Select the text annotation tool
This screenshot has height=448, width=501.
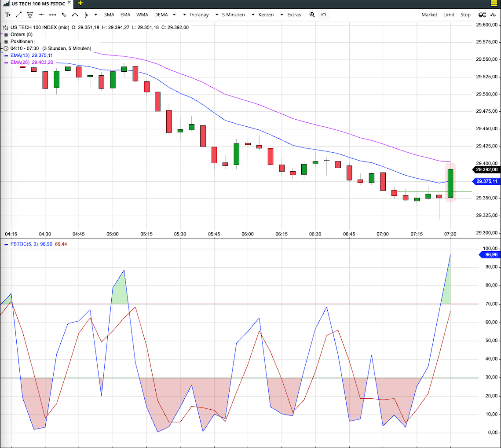coord(8,15)
